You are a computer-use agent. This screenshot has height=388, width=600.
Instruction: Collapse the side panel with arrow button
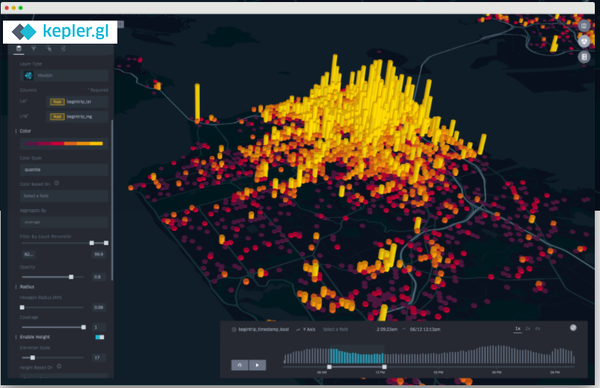(121, 24)
